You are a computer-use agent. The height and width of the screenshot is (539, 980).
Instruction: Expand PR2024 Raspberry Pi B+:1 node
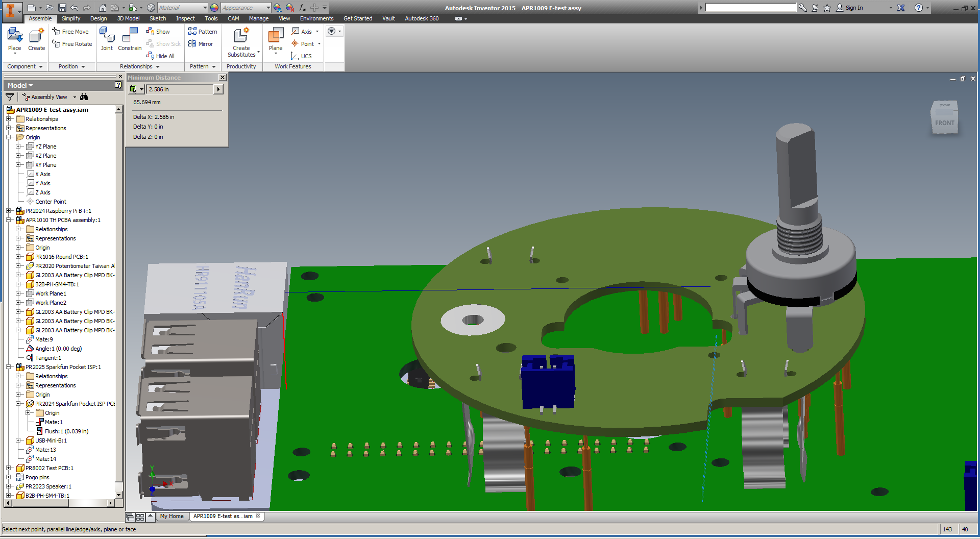pyautogui.click(x=9, y=211)
